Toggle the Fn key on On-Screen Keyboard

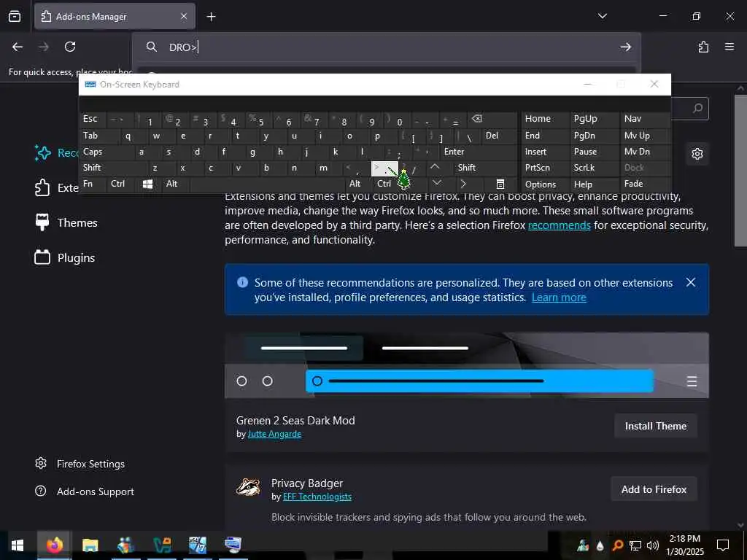click(93, 184)
